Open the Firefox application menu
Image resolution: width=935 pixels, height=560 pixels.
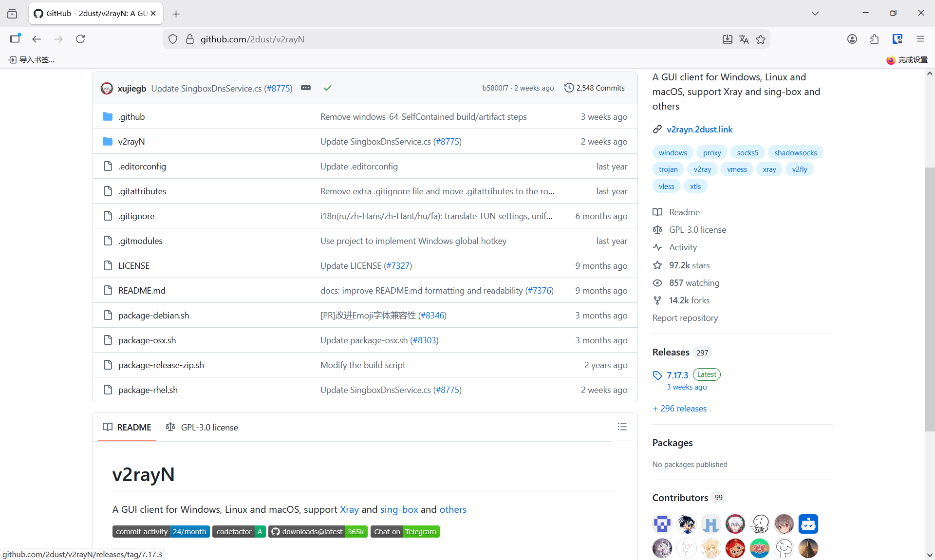(920, 39)
